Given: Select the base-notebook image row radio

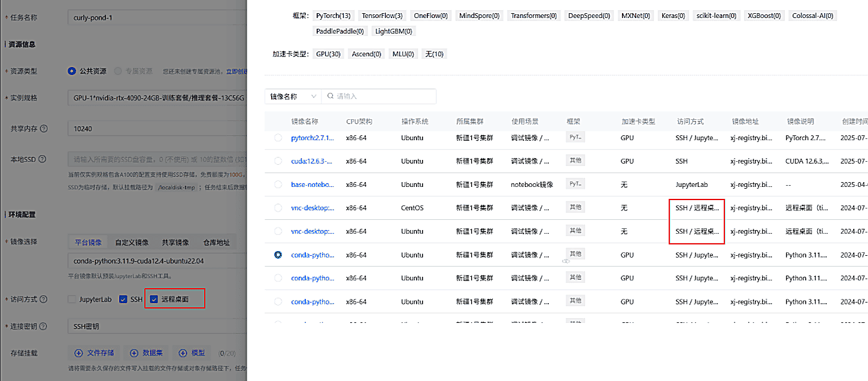Looking at the screenshot, I should click(278, 185).
